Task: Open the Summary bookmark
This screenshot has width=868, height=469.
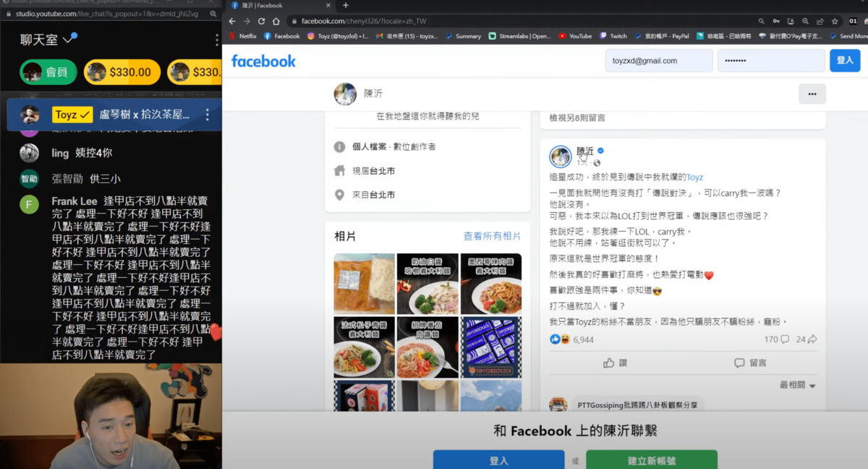Action: (x=463, y=36)
